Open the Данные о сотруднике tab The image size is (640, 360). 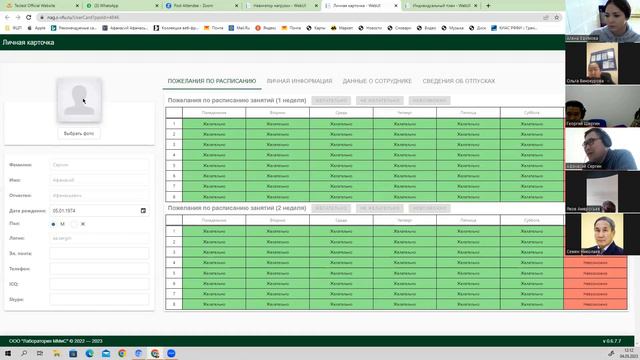coord(377,81)
